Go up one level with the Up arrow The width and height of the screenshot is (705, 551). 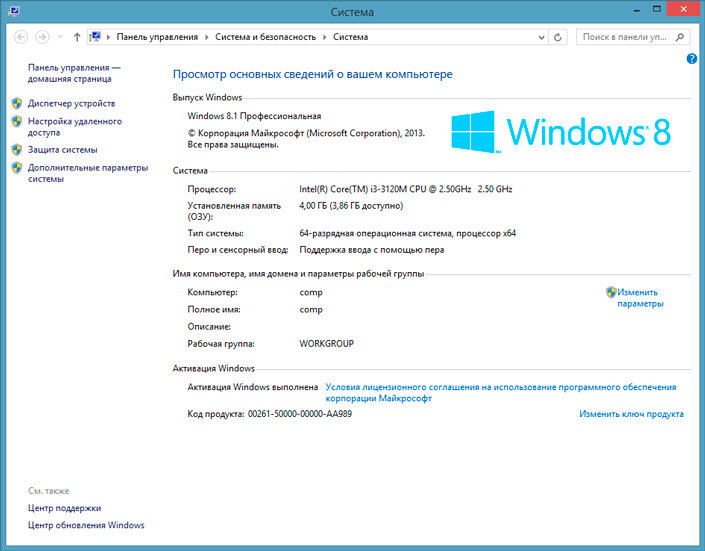[77, 37]
